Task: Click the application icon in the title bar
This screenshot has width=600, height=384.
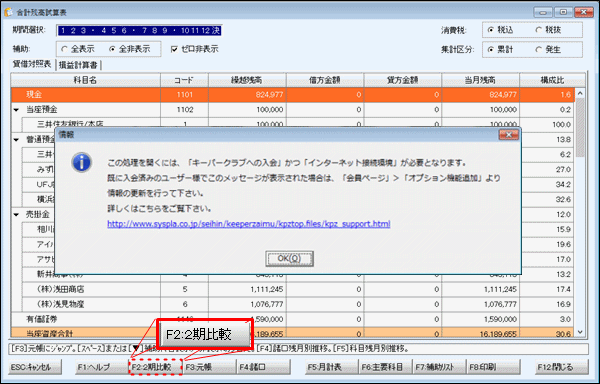Action: pos(8,12)
